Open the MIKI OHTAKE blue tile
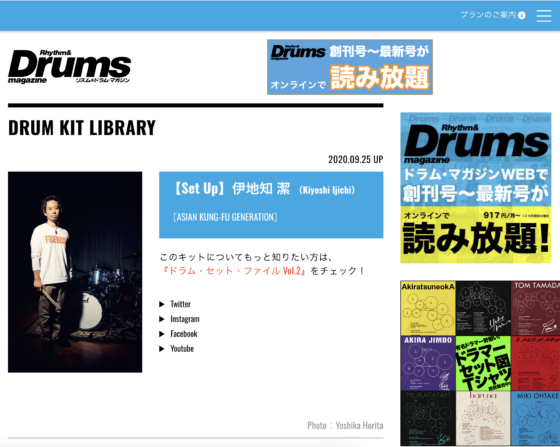The image size is (560, 447). (x=535, y=418)
